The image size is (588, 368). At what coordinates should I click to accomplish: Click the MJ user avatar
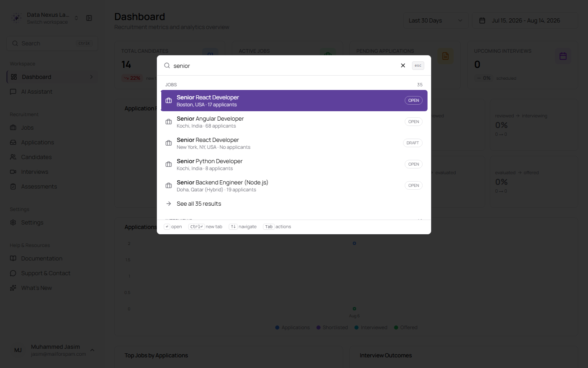pyautogui.click(x=18, y=350)
